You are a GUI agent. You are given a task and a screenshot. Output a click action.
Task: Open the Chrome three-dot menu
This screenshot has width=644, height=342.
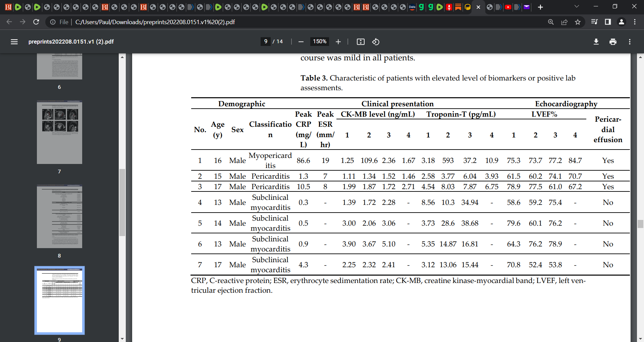[635, 22]
